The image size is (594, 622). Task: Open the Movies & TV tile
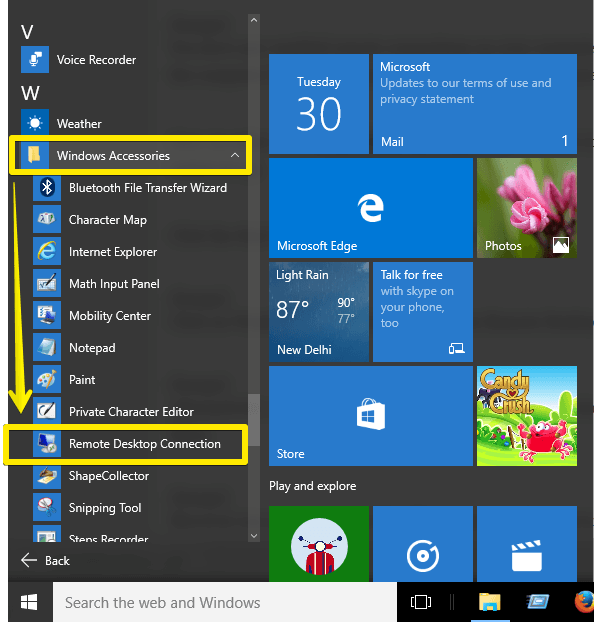click(527, 544)
